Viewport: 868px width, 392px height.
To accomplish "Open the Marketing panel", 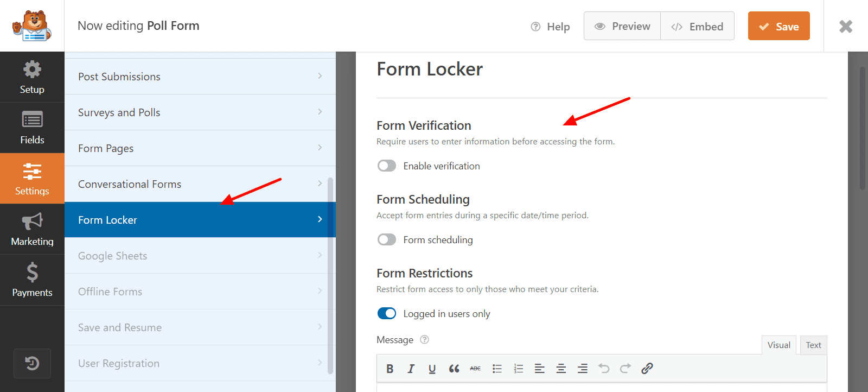I will pos(32,229).
